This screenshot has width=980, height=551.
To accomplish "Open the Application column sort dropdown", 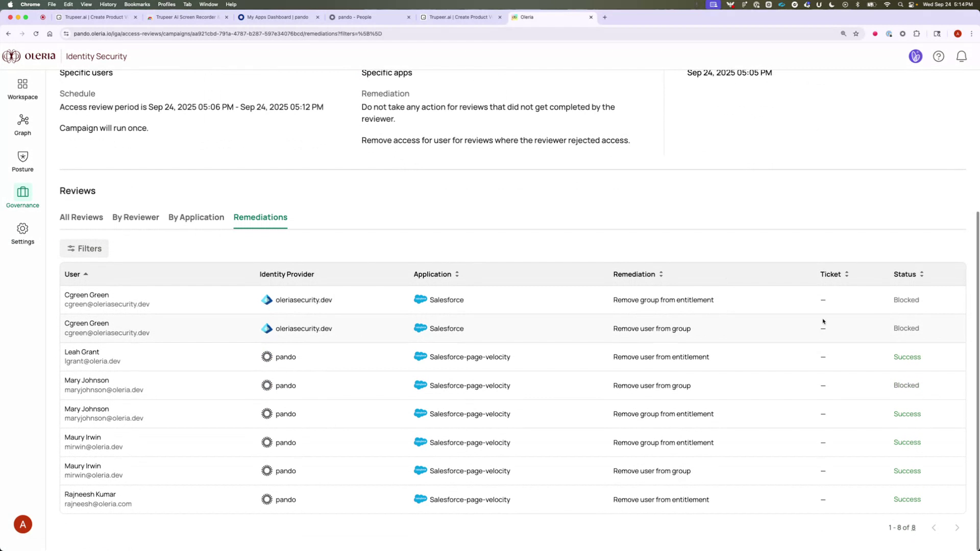I will [x=456, y=274].
